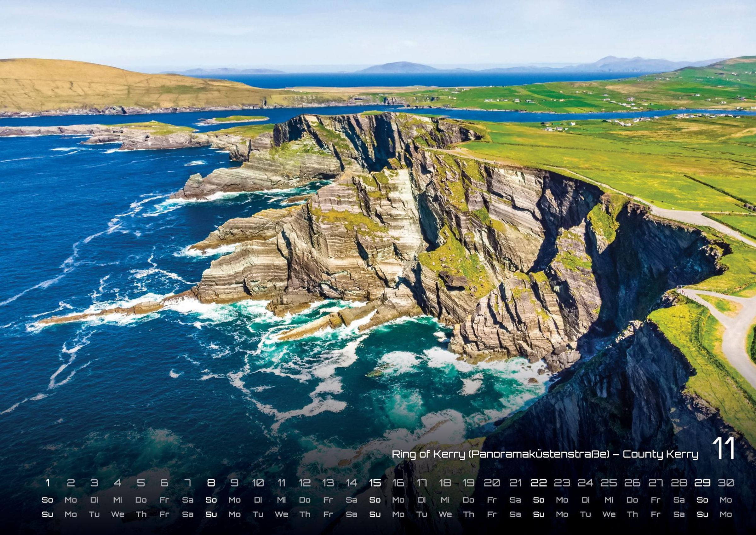Click the highlighted Sunday date 22
The width and height of the screenshot is (756, 535).
pyautogui.click(x=538, y=483)
